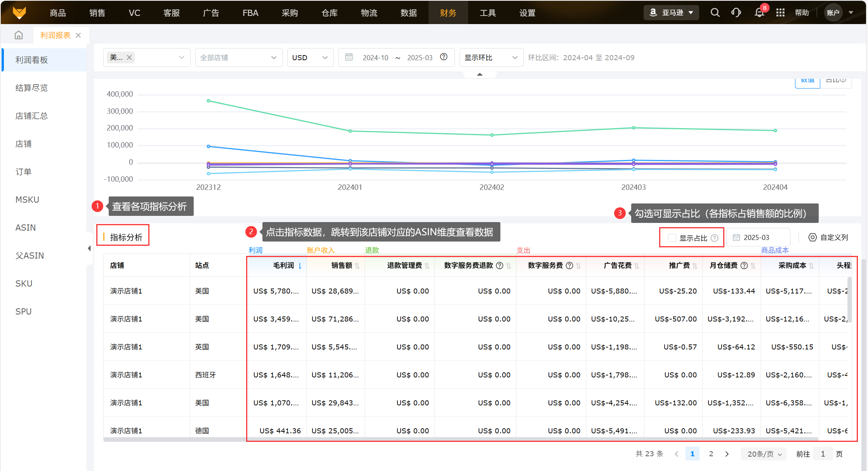Go to the home tab icon
This screenshot has width=868, height=471.
click(x=19, y=35)
